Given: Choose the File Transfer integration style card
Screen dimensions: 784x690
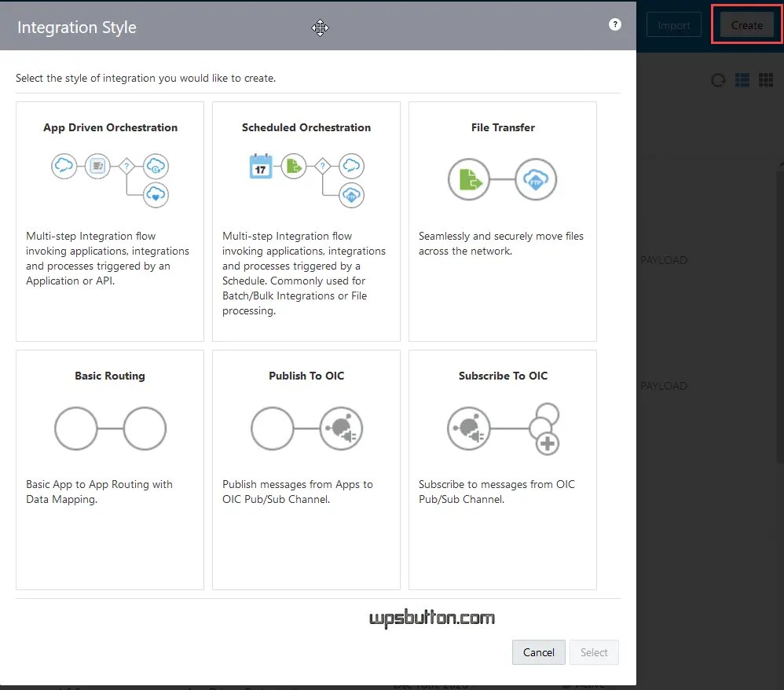Looking at the screenshot, I should (x=502, y=221).
